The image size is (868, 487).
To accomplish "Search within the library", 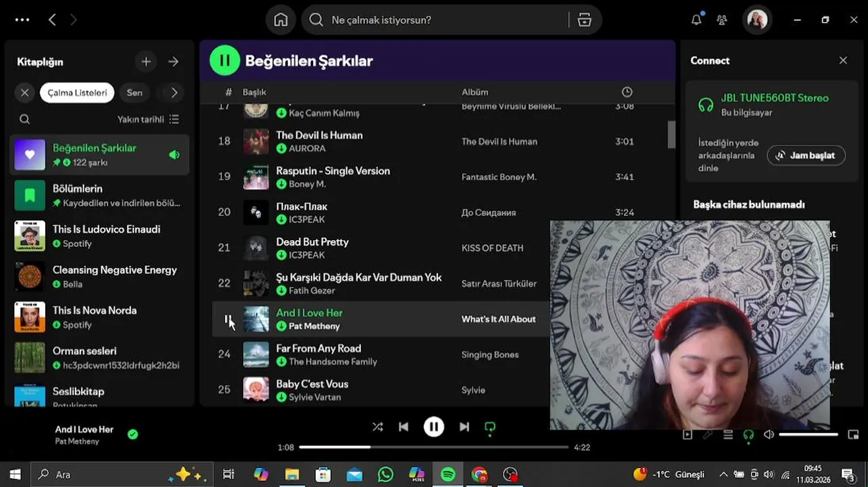I will click(x=25, y=119).
